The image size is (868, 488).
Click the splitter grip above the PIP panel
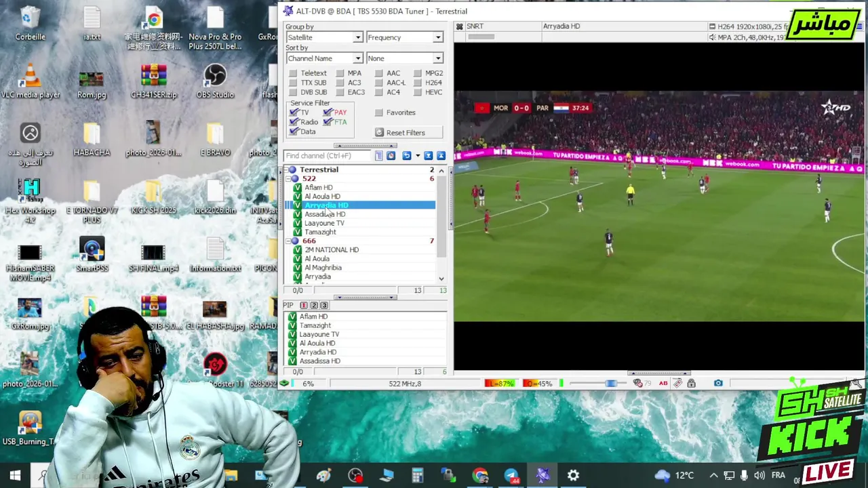click(x=366, y=298)
